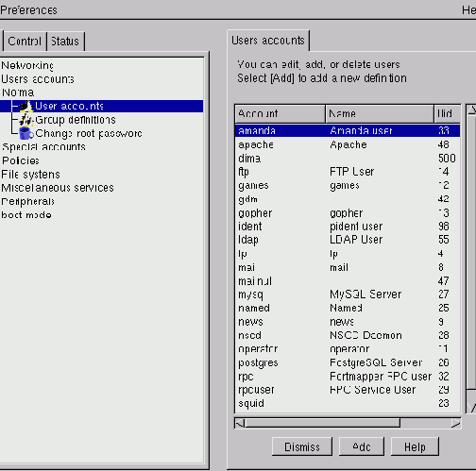Viewport: 476px width, 471px height.
Task: Select the rpc account row
Action: coord(348,377)
